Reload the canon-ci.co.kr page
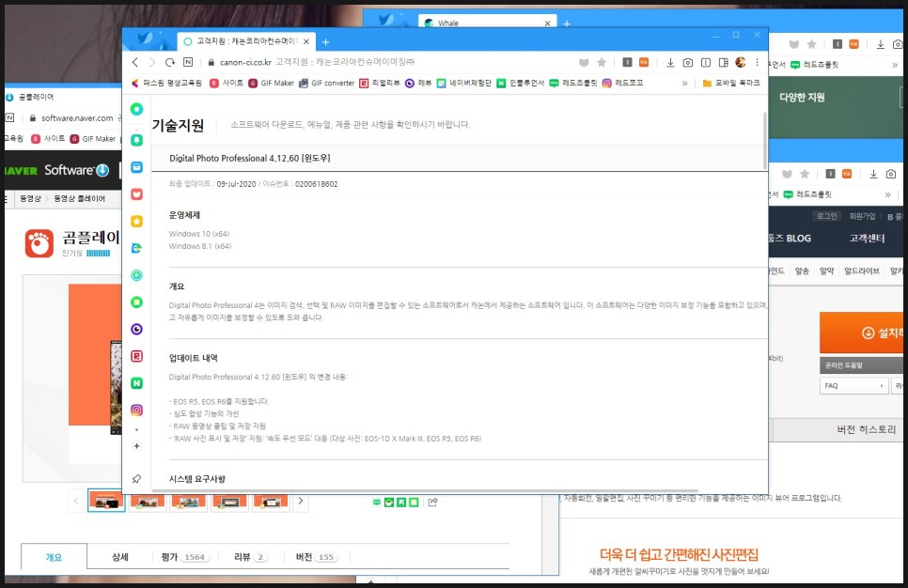 click(x=170, y=62)
